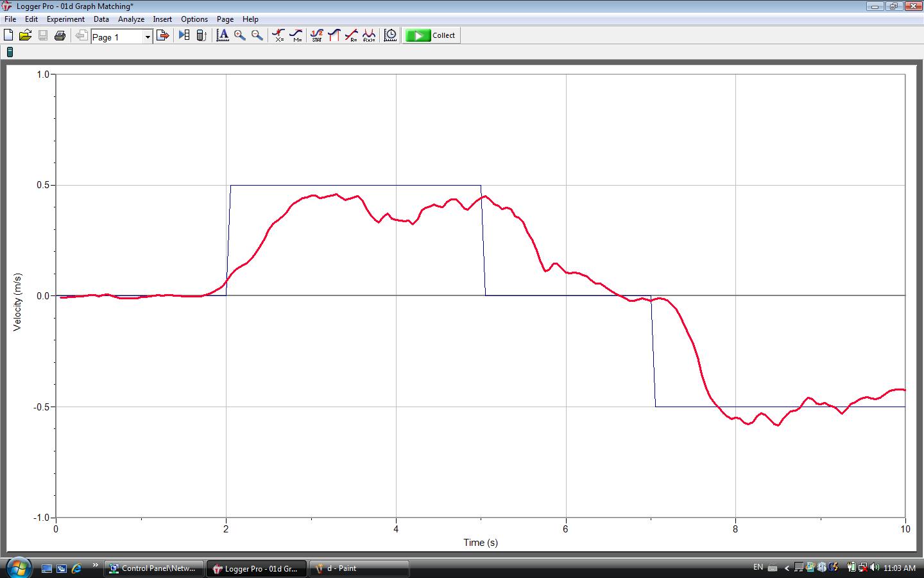
Task: Open the Options menu
Action: pos(194,19)
